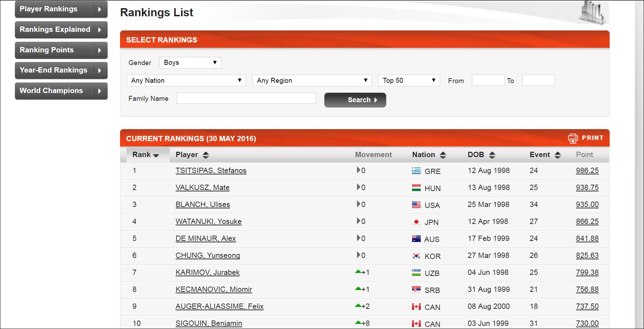Open the Top 50 dropdown
The height and width of the screenshot is (329, 644).
point(409,80)
